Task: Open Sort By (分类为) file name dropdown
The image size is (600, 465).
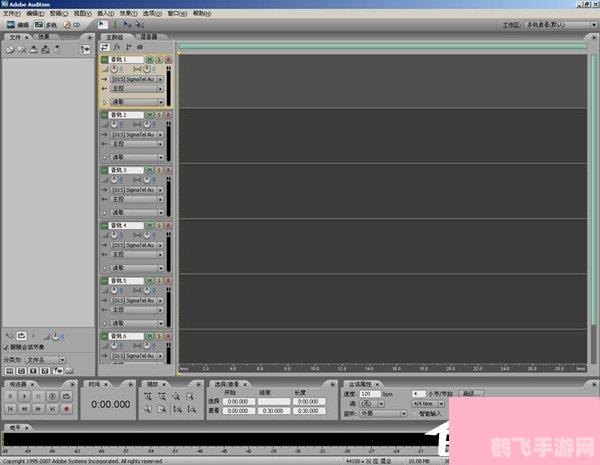Action: coord(45,360)
